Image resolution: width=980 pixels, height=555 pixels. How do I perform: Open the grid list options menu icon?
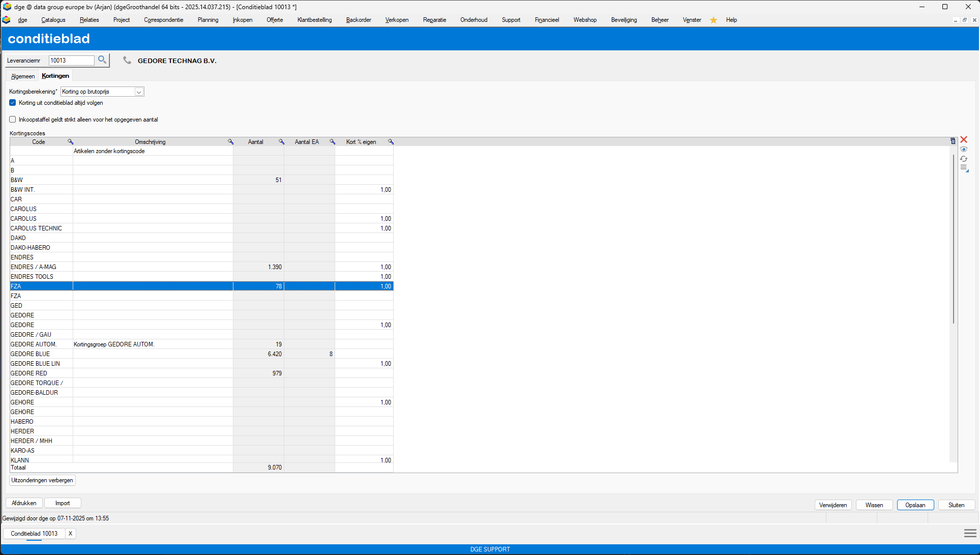pos(964,168)
